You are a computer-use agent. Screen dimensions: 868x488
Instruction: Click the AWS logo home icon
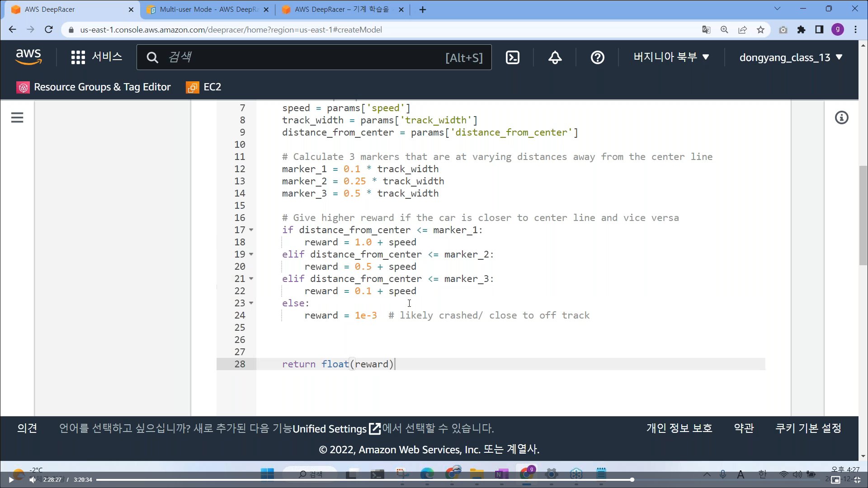pos(28,57)
